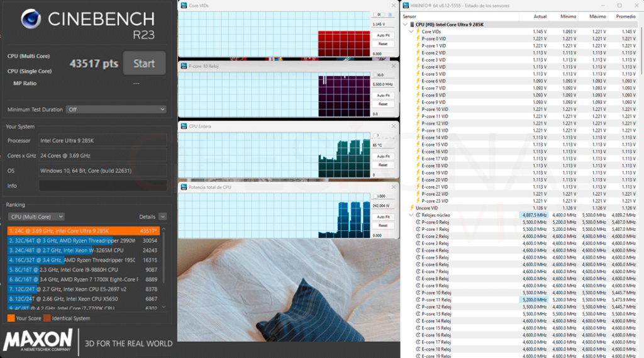Click Auto Fit in CPU Entera graph
The height and width of the screenshot is (358, 644).
point(383,156)
